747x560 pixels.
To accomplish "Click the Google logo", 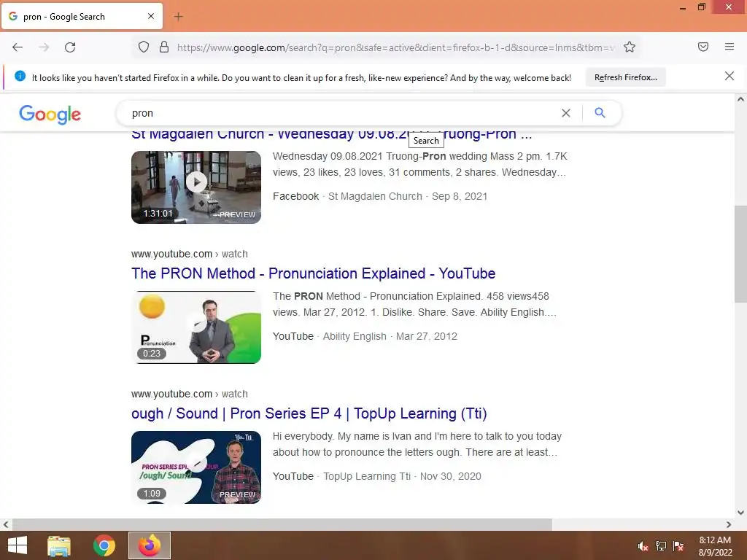I will coord(50,114).
